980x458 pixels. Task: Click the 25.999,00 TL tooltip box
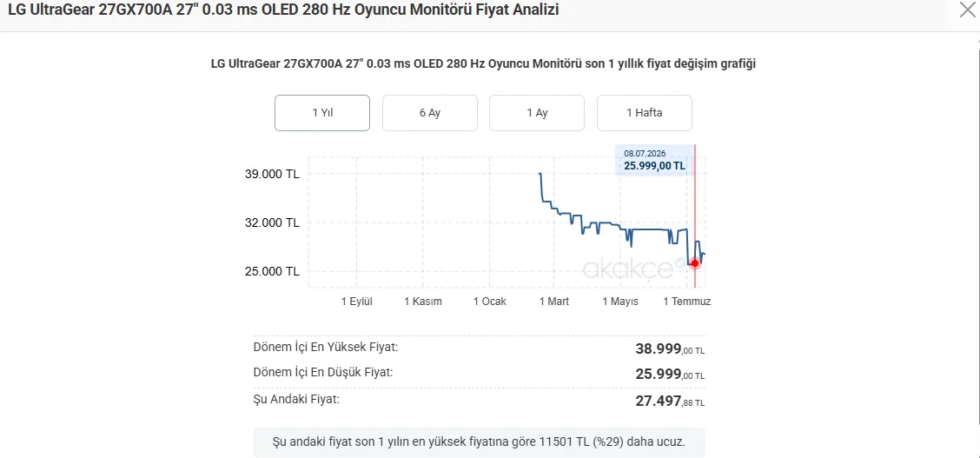654,161
